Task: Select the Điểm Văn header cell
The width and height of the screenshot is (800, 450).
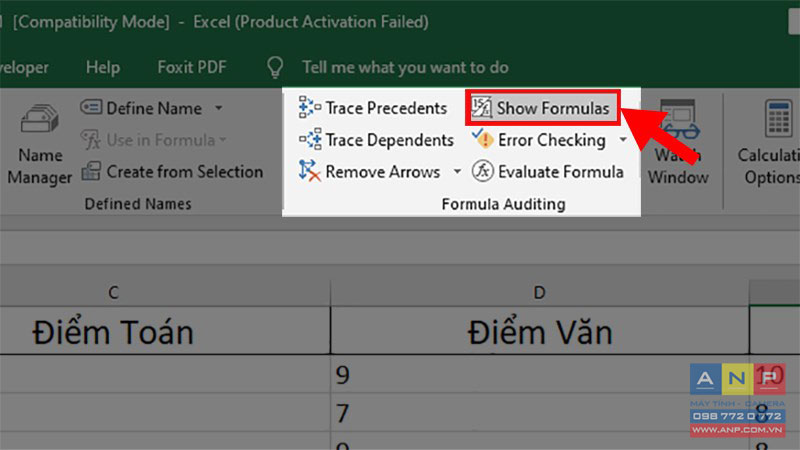Action: tap(540, 331)
